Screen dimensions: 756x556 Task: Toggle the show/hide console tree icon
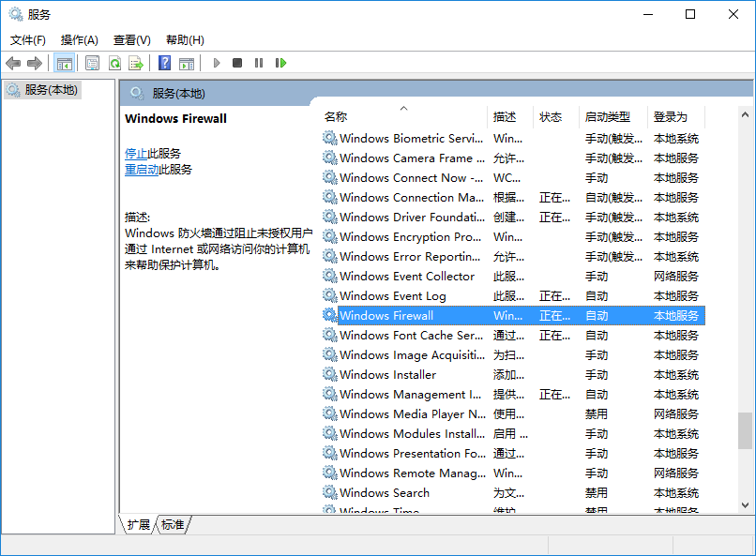click(x=66, y=63)
